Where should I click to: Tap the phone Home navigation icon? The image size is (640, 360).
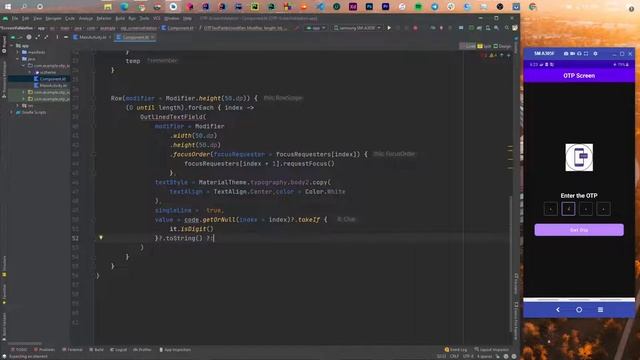click(x=579, y=310)
